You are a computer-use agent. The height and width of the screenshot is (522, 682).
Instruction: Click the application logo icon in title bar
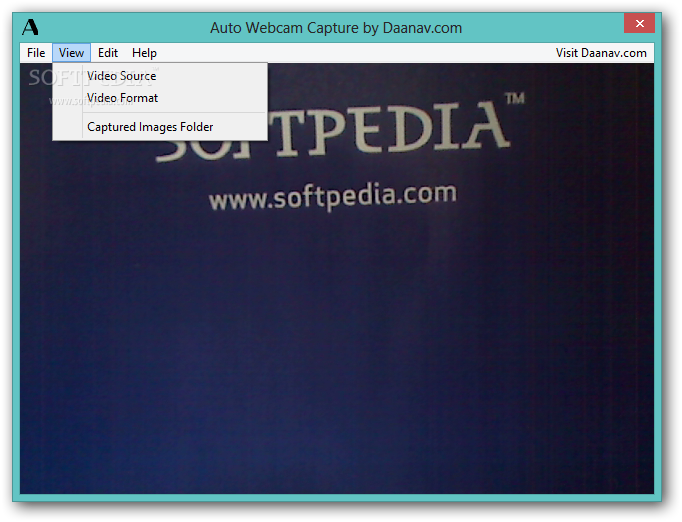pos(30,27)
